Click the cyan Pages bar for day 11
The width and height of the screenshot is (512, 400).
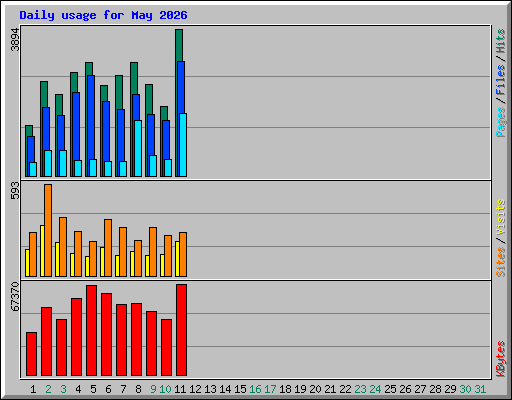183,145
